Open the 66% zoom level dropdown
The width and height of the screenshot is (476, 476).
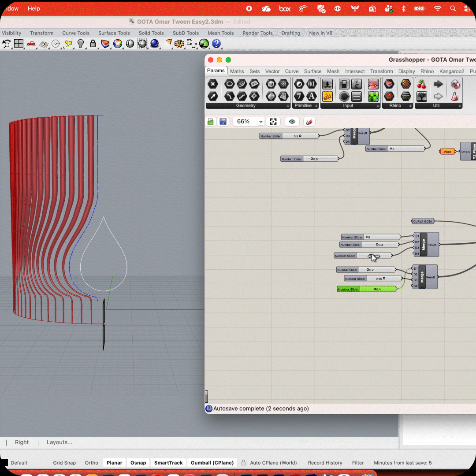[x=260, y=122]
